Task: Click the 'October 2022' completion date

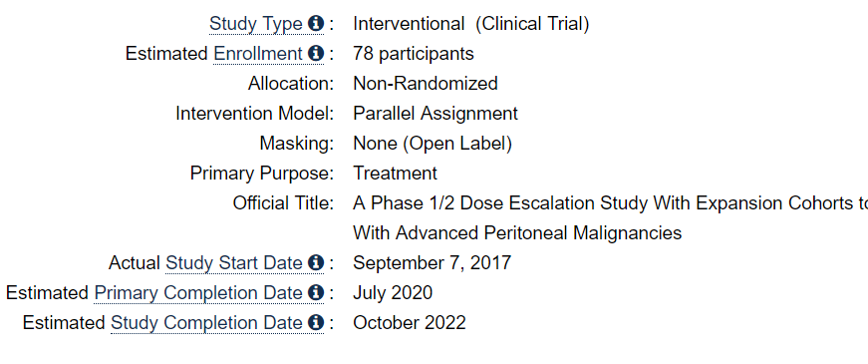Action: click(410, 322)
